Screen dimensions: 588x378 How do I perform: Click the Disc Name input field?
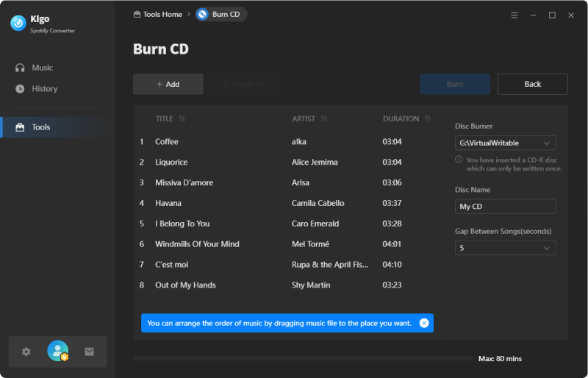coord(505,207)
